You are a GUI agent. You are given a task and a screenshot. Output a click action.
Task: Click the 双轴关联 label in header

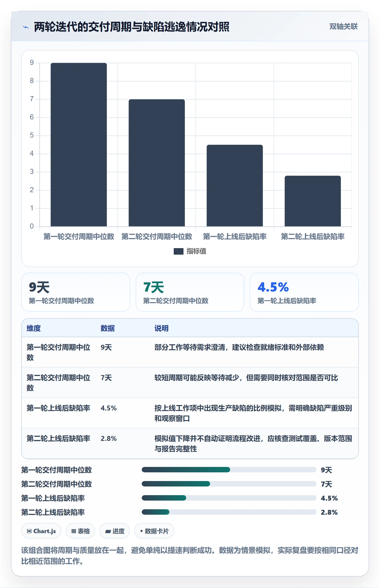tap(343, 26)
